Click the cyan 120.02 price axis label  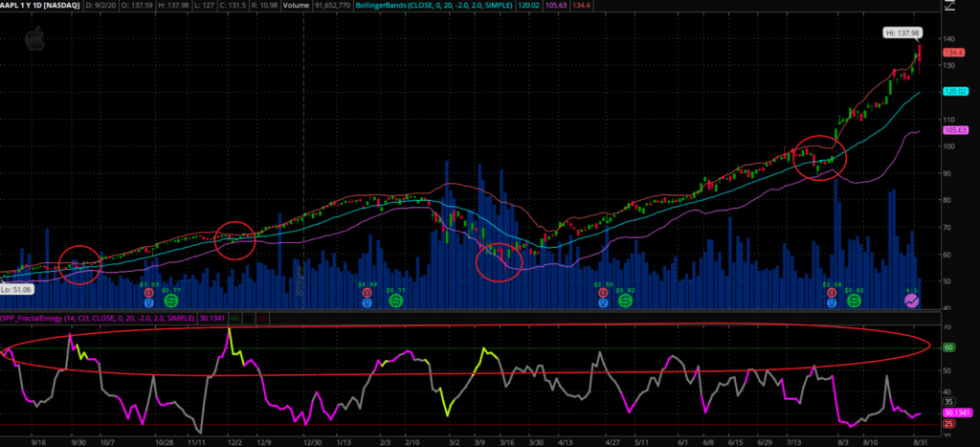point(954,91)
